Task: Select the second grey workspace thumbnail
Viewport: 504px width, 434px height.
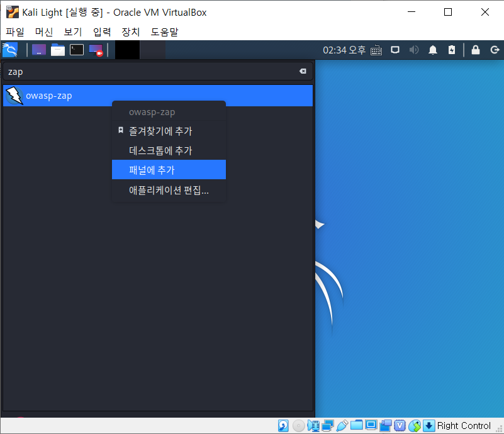Action: click(x=153, y=50)
